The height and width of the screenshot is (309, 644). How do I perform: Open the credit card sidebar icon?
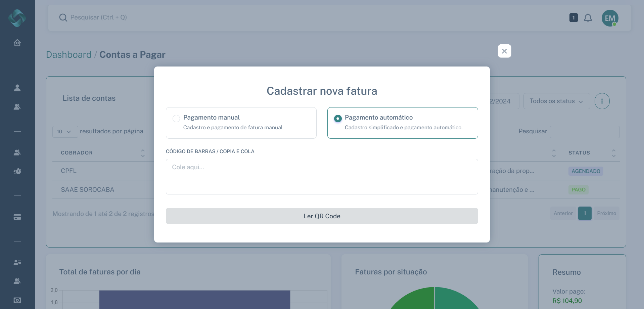tap(17, 217)
